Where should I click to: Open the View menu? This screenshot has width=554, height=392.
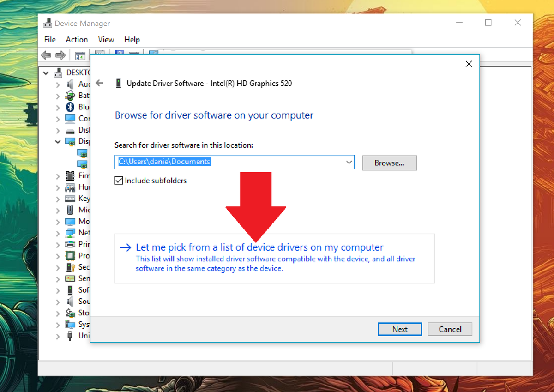[x=106, y=40]
